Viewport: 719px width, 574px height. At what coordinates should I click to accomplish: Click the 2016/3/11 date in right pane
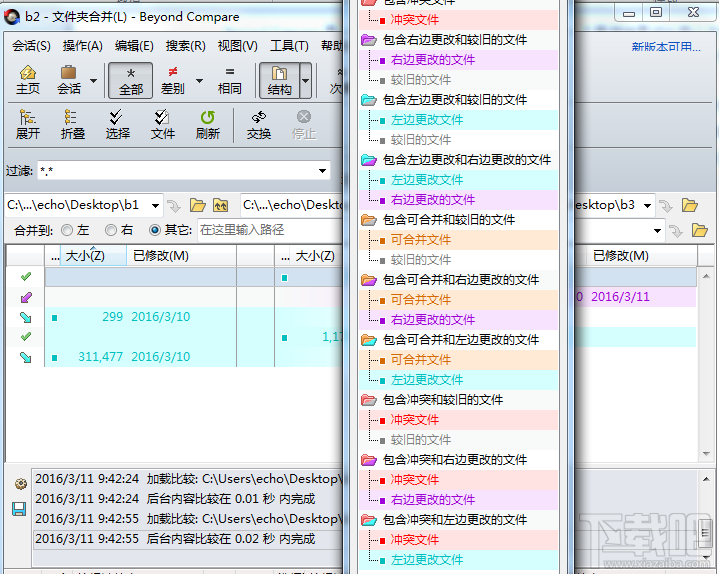point(620,297)
